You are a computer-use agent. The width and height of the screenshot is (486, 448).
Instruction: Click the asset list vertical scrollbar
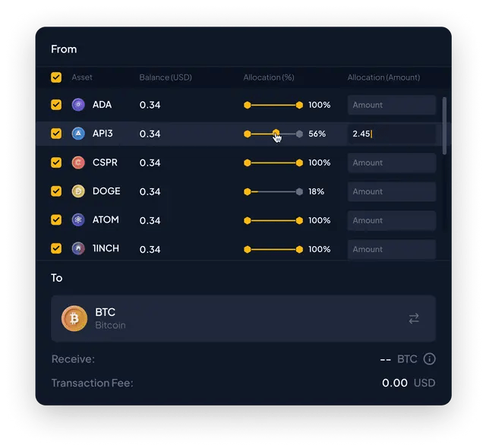point(444,126)
